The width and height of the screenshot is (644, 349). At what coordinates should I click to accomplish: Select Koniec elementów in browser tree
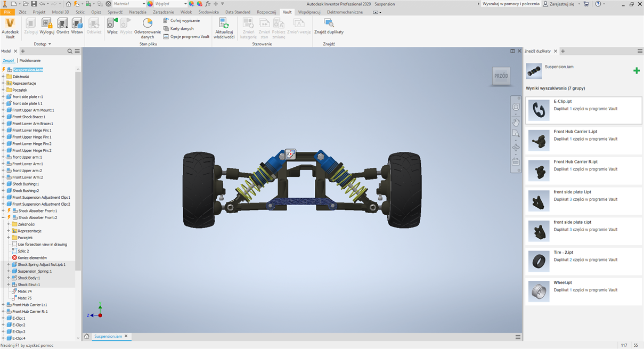click(x=32, y=258)
